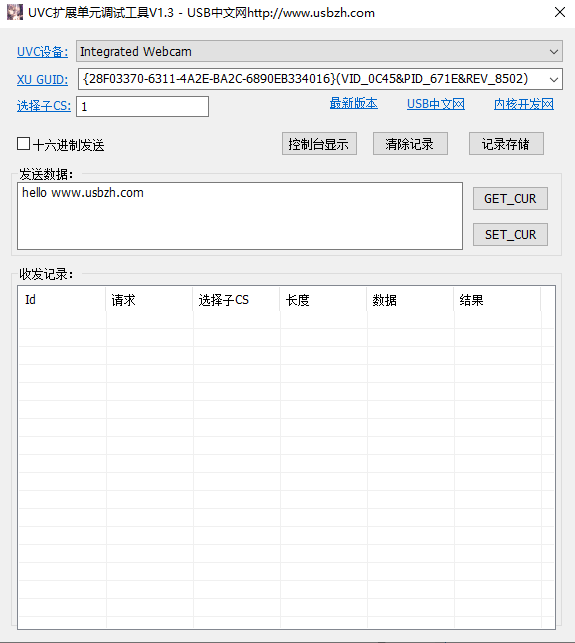
Task: Click the 请求 column header
Action: click(149, 300)
